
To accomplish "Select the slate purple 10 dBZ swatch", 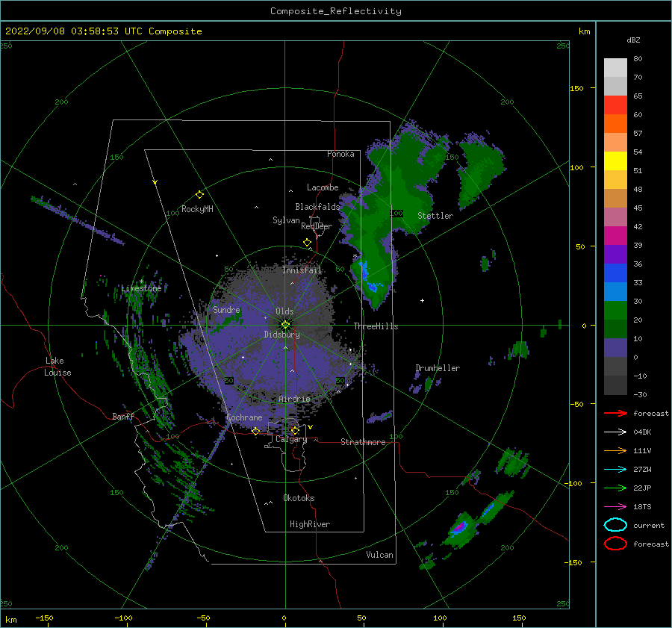I will pos(615,347).
